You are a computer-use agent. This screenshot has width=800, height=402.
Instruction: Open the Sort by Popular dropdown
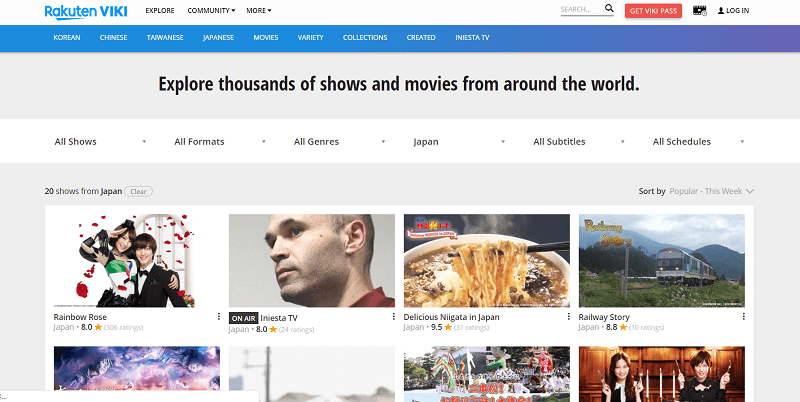coord(711,191)
